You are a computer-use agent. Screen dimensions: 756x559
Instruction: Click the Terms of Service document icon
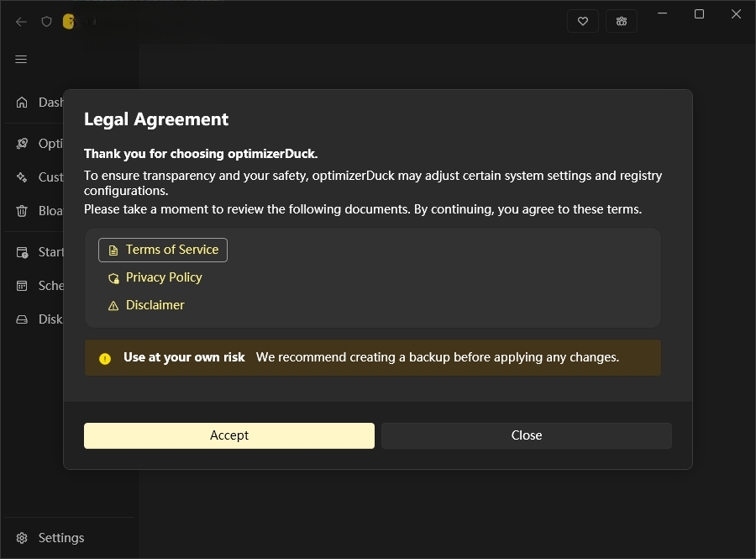113,250
